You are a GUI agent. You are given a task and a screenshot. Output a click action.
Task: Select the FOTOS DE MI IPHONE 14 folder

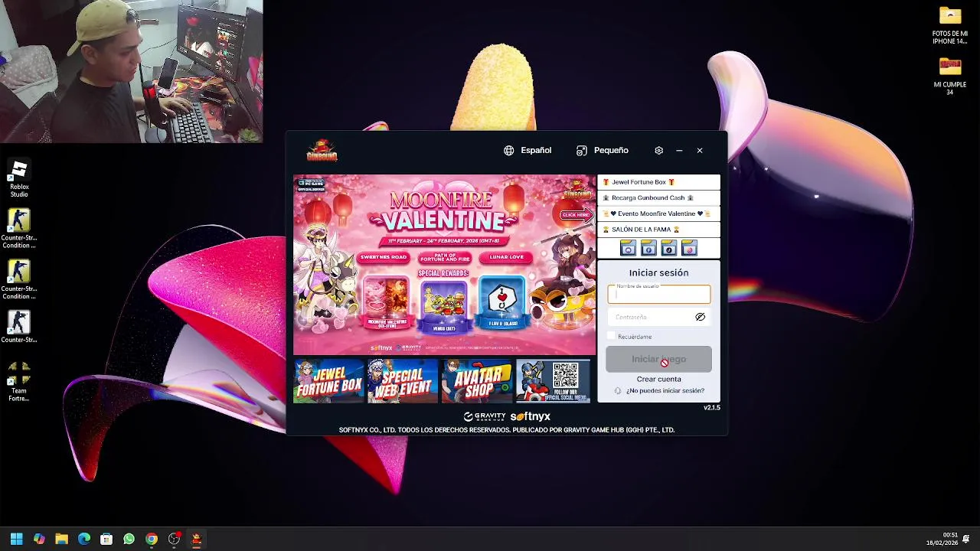click(950, 26)
